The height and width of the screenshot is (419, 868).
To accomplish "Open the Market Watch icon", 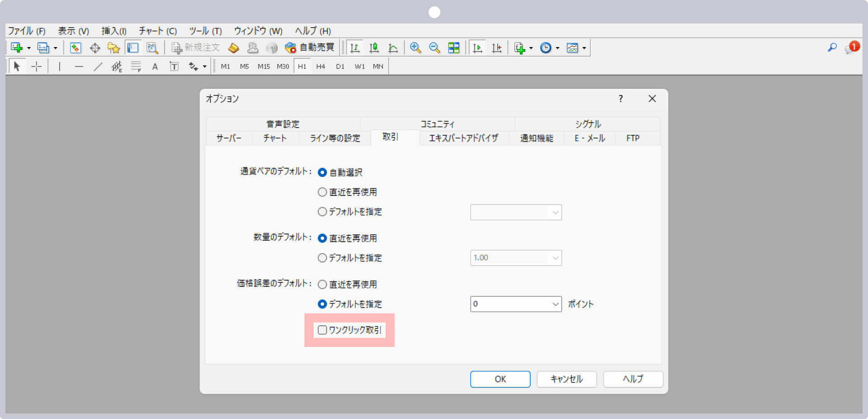I will tap(75, 48).
